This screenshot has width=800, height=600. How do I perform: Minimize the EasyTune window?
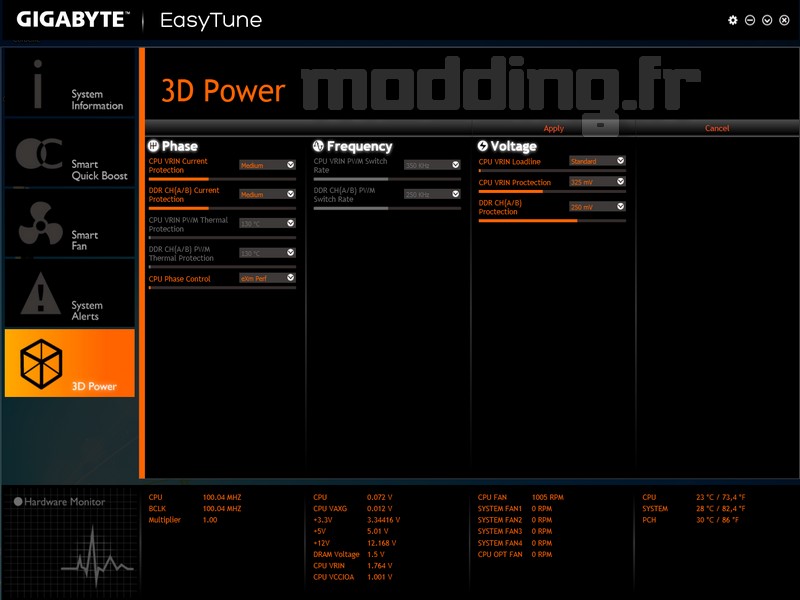point(750,20)
